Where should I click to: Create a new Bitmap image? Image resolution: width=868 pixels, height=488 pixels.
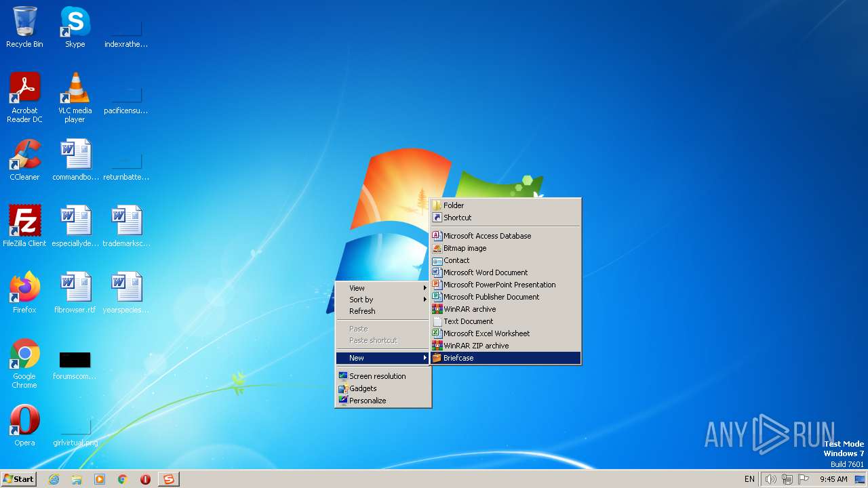point(506,248)
